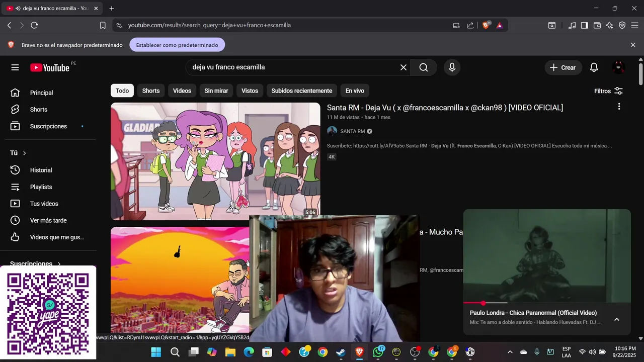Open Ver más tarde in the sidebar
Viewport: 644px width, 362px height.
[48, 220]
